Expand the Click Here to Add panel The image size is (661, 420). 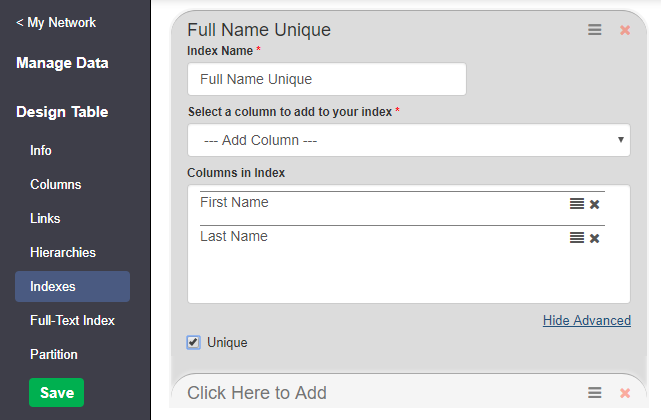[257, 393]
